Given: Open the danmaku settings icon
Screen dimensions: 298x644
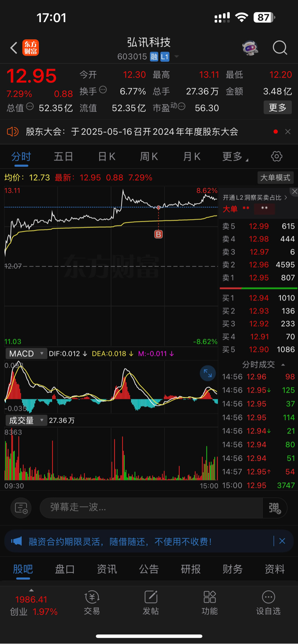Looking at the screenshot, I should click(21, 508).
